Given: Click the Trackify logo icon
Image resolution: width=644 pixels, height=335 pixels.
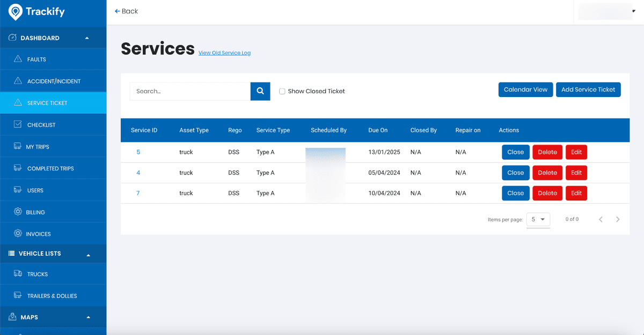Looking at the screenshot, I should point(16,12).
